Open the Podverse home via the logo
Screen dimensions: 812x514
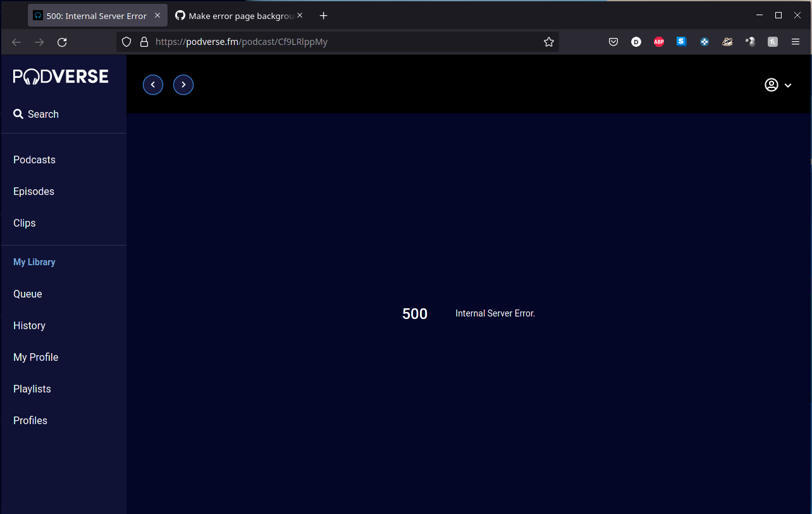[x=61, y=75]
